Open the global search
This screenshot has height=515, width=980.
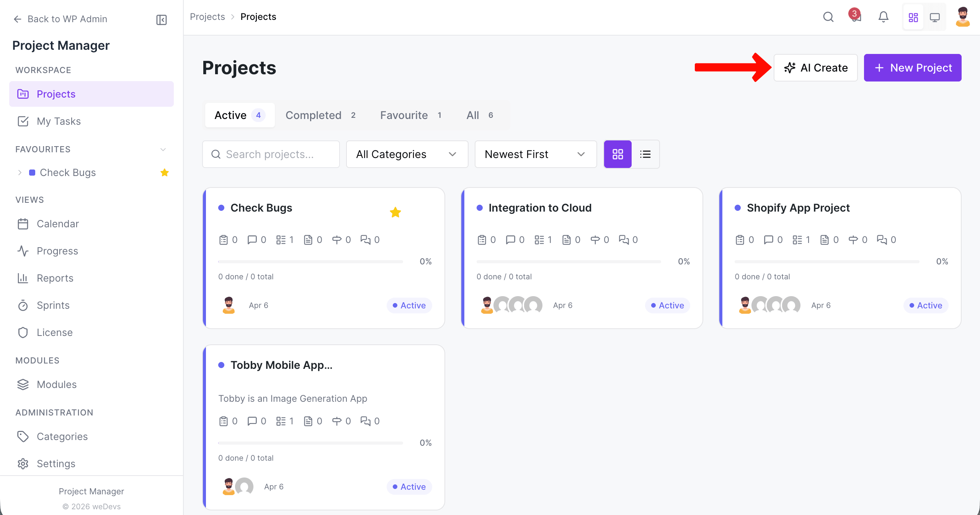pyautogui.click(x=828, y=17)
